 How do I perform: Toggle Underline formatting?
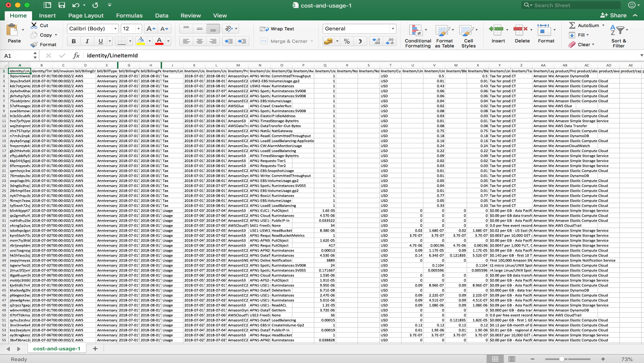[x=100, y=41]
